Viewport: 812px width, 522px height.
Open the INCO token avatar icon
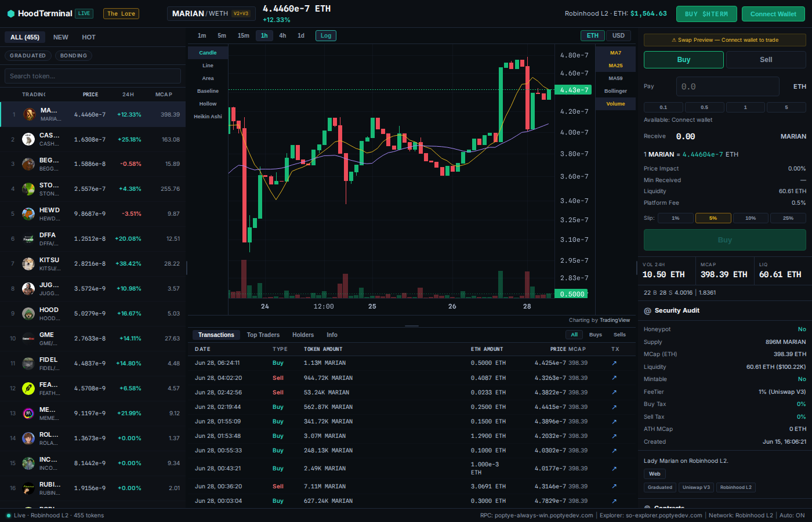coord(28,463)
